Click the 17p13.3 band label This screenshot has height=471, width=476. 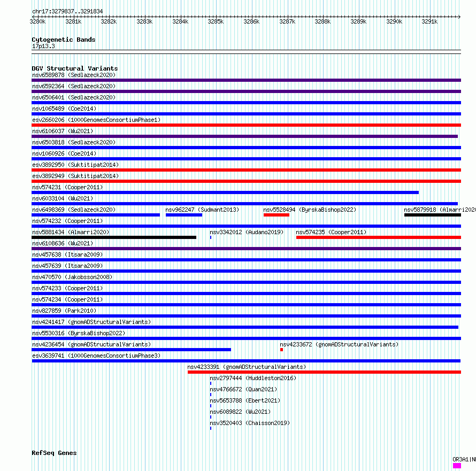click(43, 46)
